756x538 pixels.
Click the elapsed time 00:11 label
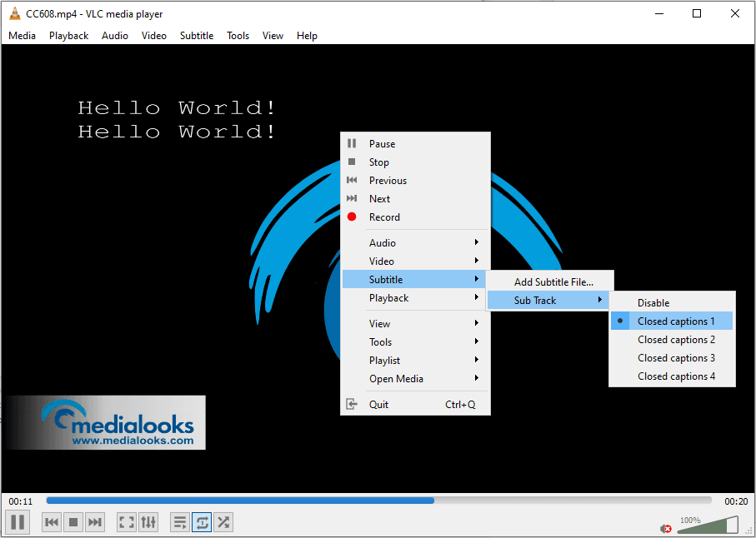20,501
